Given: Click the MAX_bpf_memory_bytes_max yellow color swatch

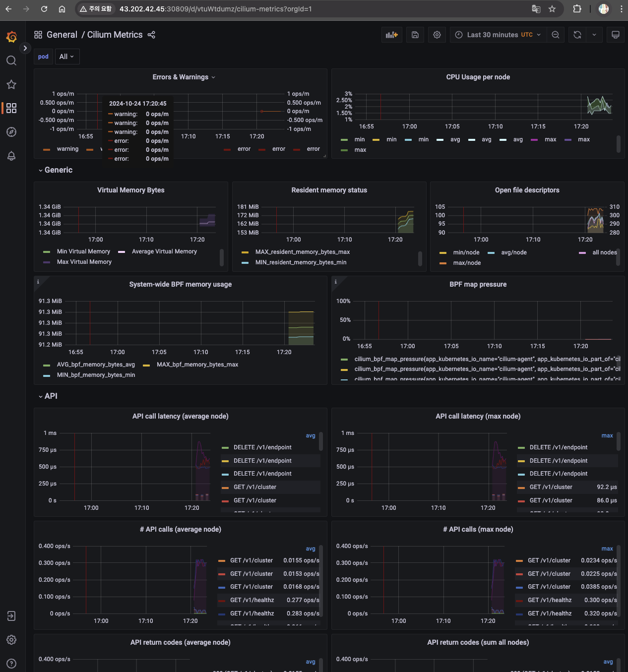Looking at the screenshot, I should pyautogui.click(x=146, y=365).
